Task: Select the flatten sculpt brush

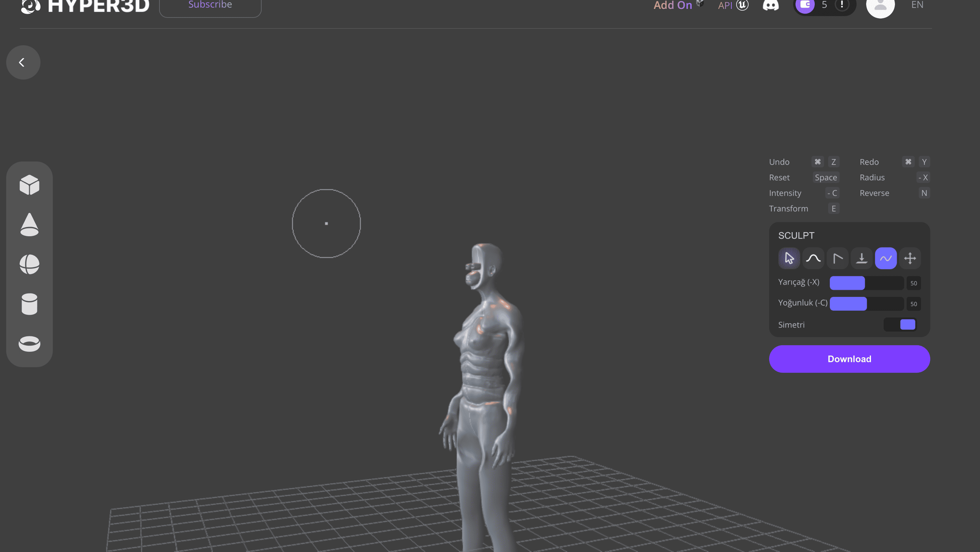Action: point(861,258)
